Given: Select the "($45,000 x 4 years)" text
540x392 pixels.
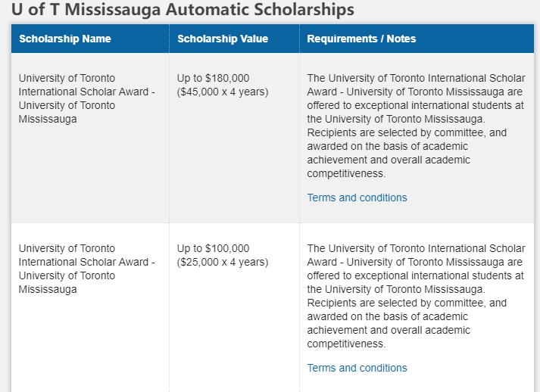Looking at the screenshot, I should point(223,92).
